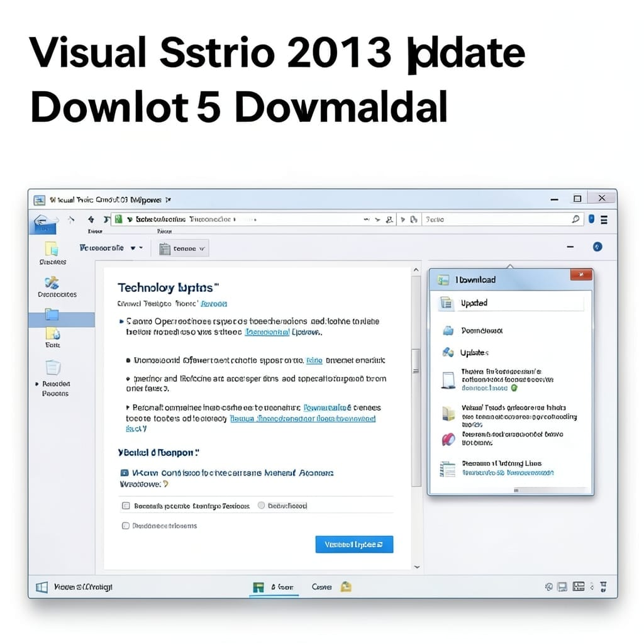Open the hamburger menu icon at toolbar right
The image size is (644, 644).
coord(604,220)
